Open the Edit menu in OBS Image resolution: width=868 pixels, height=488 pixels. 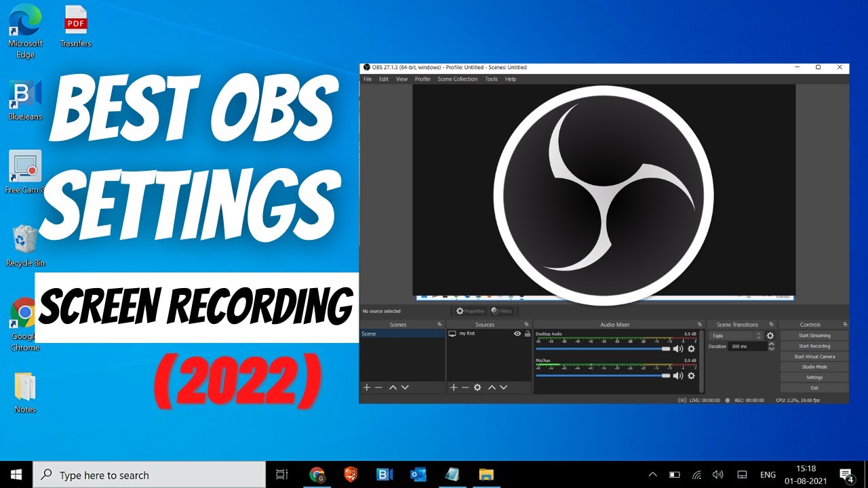pyautogui.click(x=384, y=79)
